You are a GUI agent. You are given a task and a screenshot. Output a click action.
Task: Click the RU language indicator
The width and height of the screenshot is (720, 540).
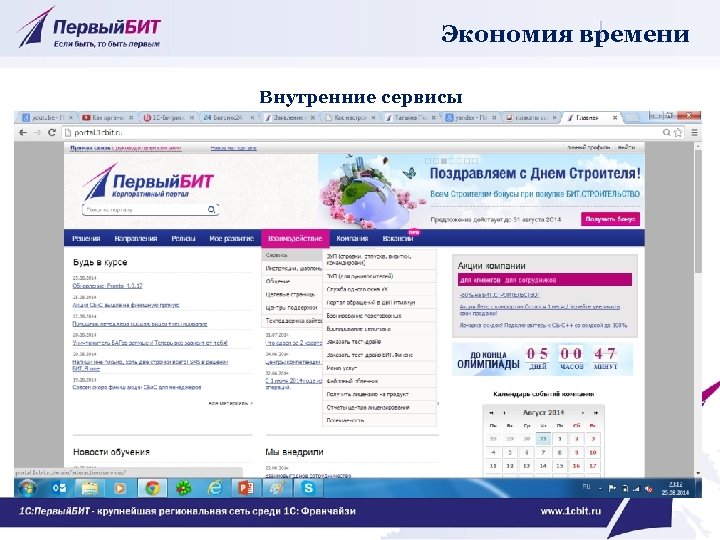pos(586,487)
